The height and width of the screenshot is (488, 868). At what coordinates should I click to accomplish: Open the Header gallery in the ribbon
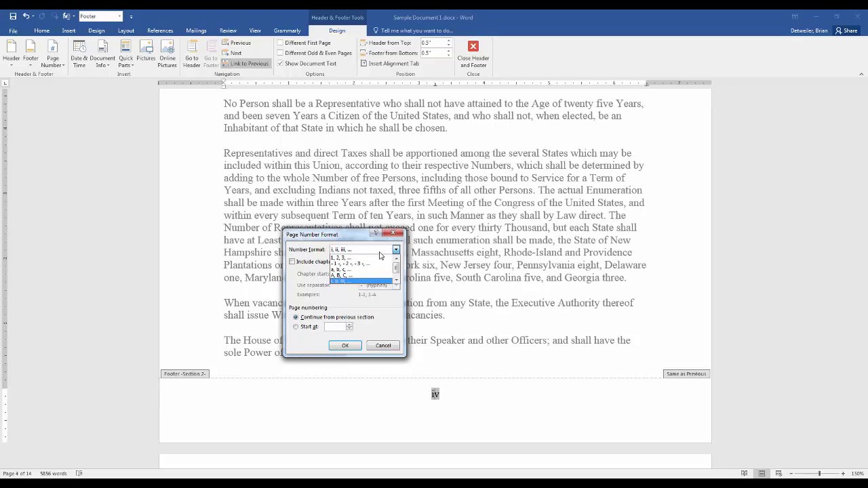click(12, 54)
